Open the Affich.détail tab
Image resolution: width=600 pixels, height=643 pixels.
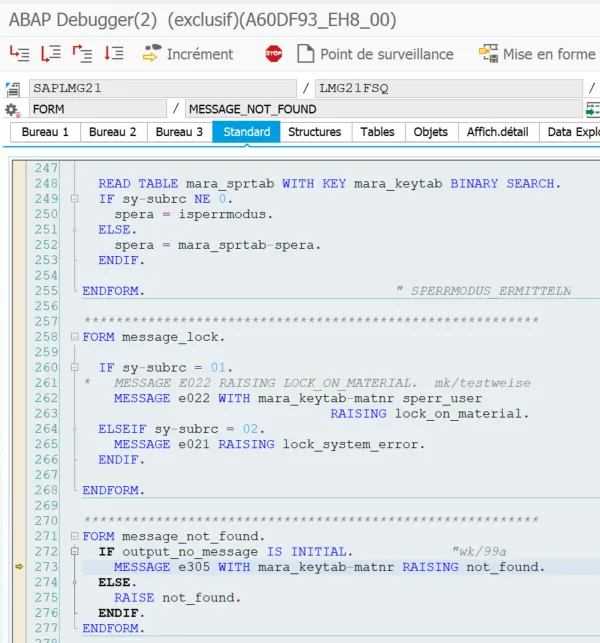coord(497,132)
